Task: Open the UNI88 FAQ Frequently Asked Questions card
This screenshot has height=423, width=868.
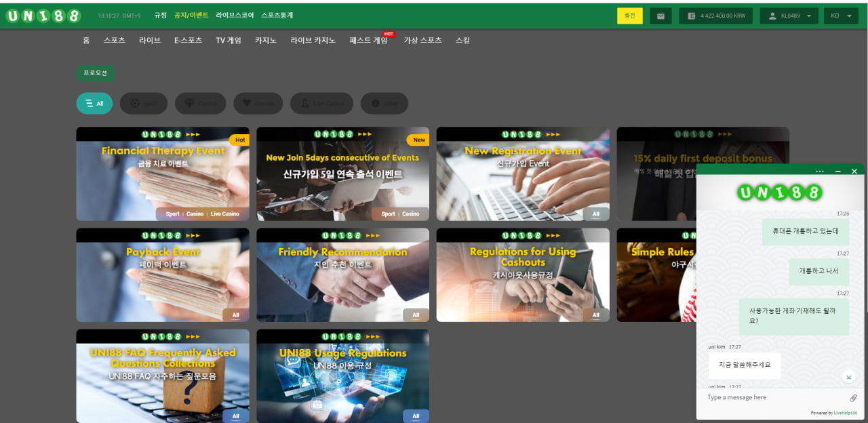Action: 163,376
